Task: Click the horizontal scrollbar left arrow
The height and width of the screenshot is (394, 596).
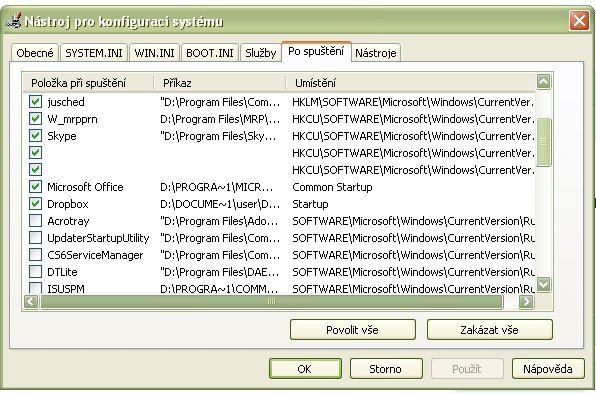Action: click(31, 302)
